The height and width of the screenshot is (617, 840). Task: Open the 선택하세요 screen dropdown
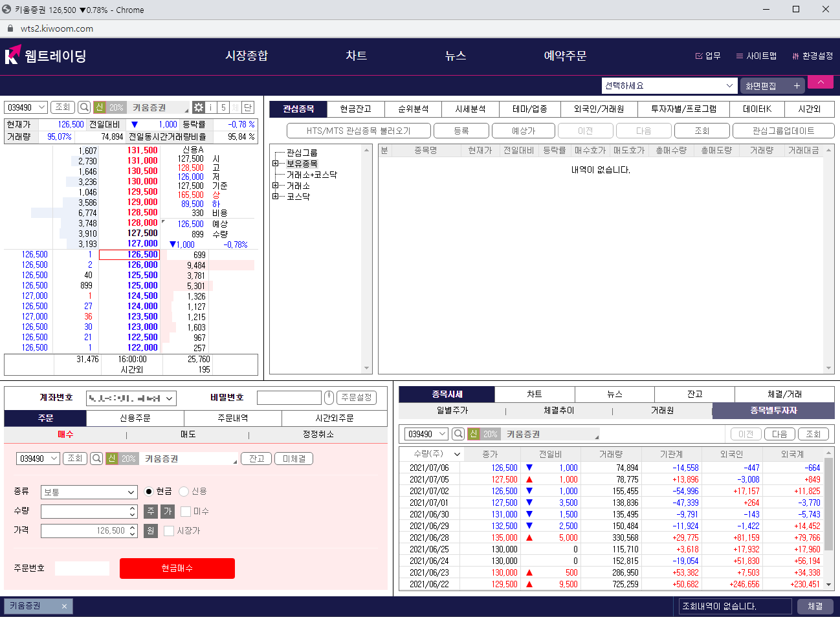pyautogui.click(x=670, y=85)
